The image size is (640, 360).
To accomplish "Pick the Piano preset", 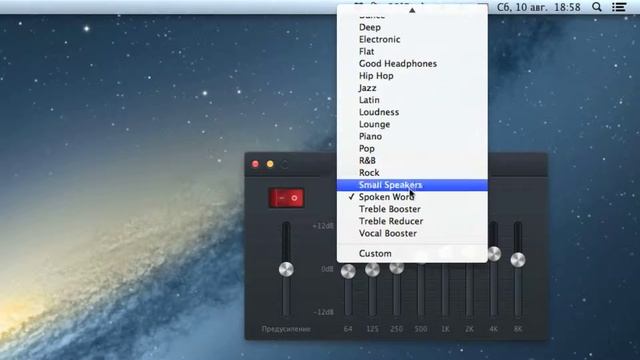I will click(412, 136).
